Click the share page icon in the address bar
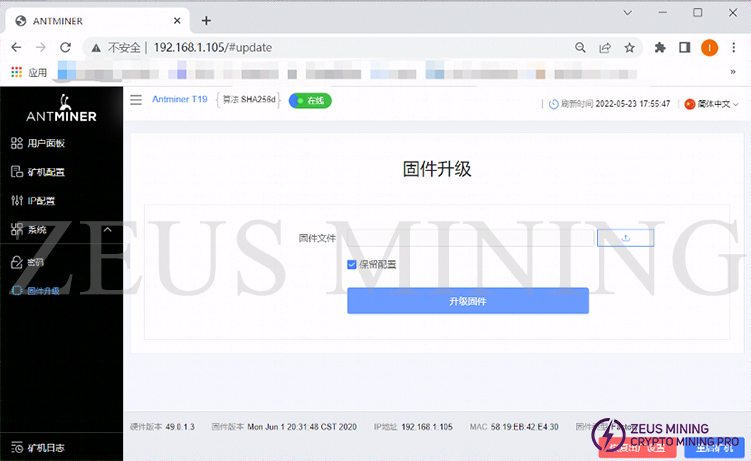The height and width of the screenshot is (461, 751). click(x=605, y=47)
